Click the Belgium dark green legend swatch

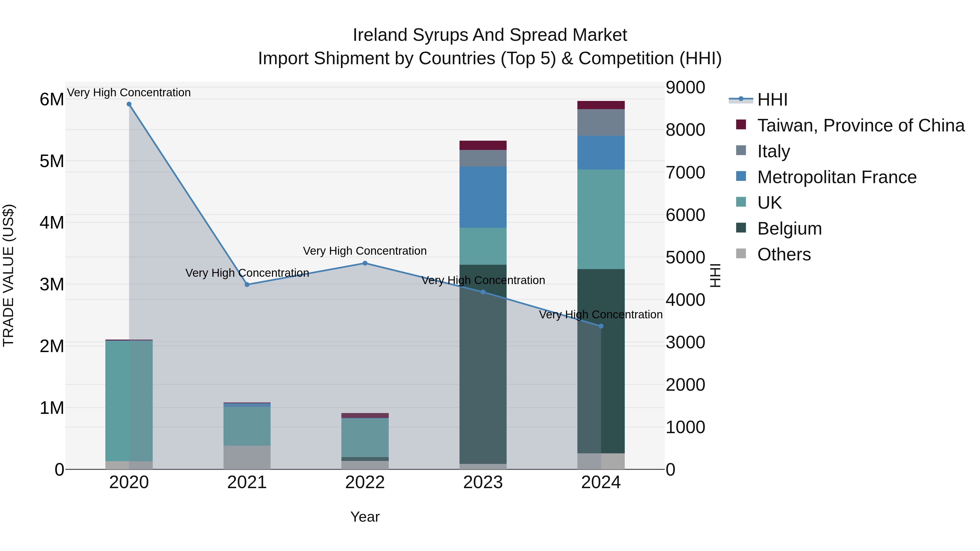coord(741,228)
